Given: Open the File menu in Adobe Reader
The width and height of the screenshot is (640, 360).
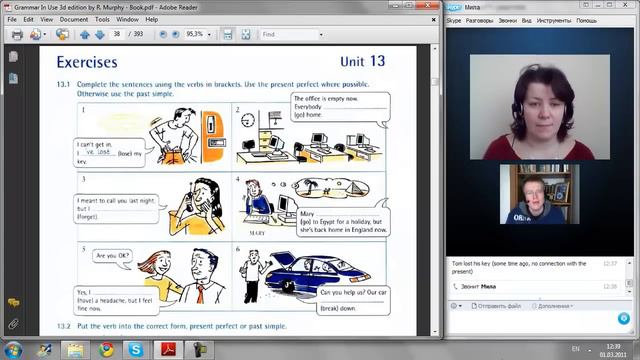Looking at the screenshot, I should 12,20.
